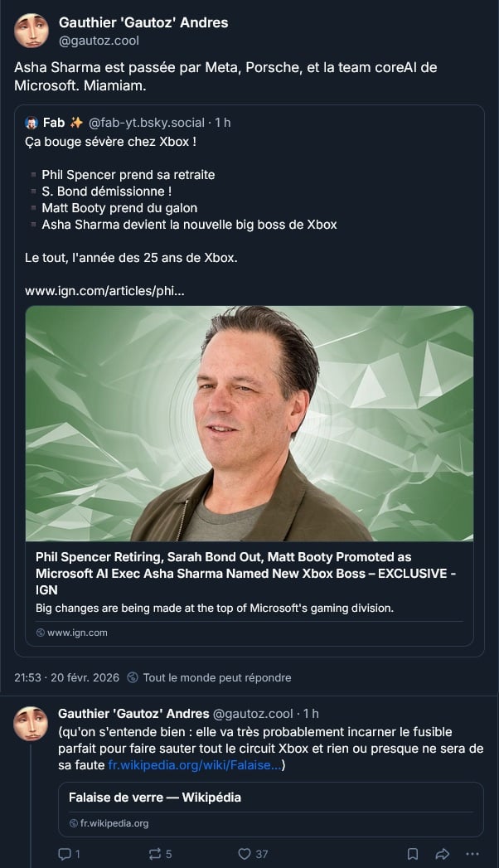The height and width of the screenshot is (868, 499).
Task: Click the avatar next to the reply post
Action: (31, 724)
